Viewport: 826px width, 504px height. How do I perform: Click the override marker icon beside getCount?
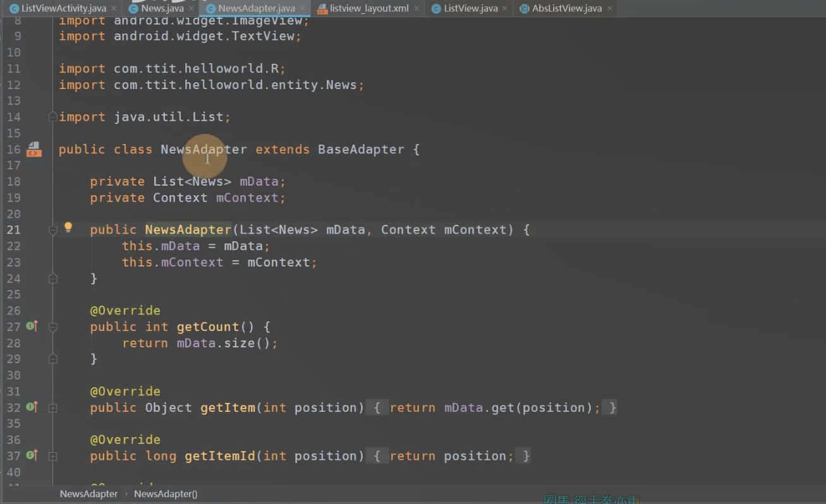pos(32,327)
